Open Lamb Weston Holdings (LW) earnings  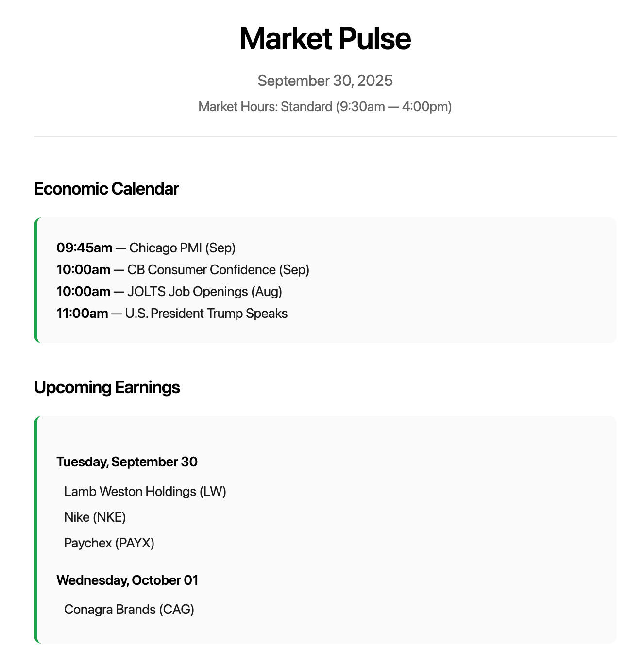145,492
